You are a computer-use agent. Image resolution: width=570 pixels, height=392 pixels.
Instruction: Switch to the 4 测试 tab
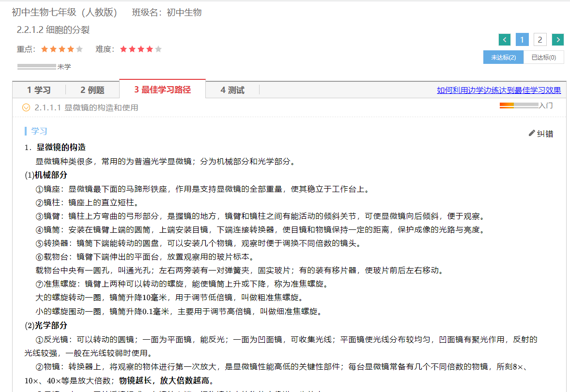pos(232,90)
